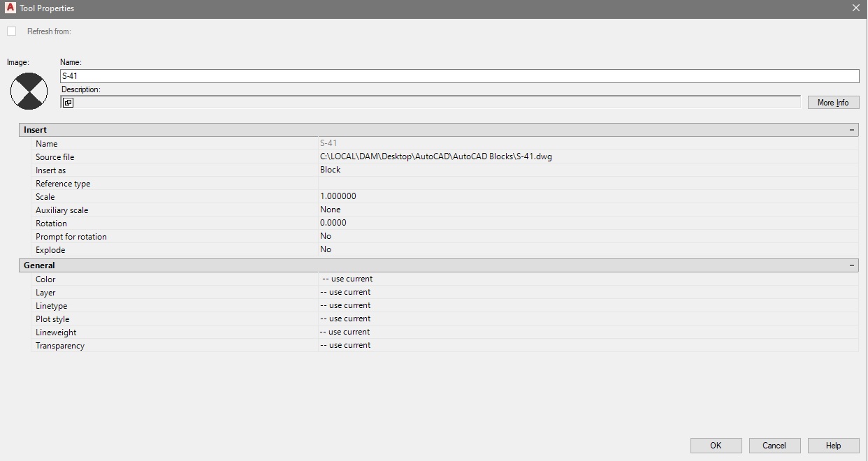Click the AutoCAD logo in title bar
The image size is (868, 461).
point(10,8)
